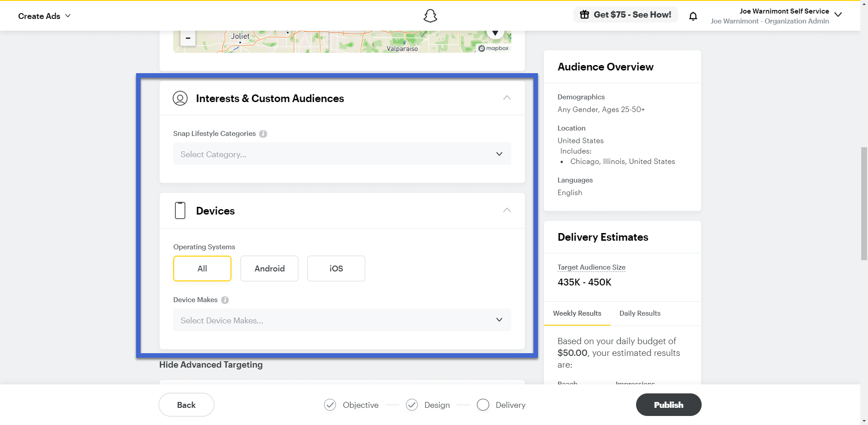The width and height of the screenshot is (868, 425).
Task: Click the Publish button
Action: (669, 405)
